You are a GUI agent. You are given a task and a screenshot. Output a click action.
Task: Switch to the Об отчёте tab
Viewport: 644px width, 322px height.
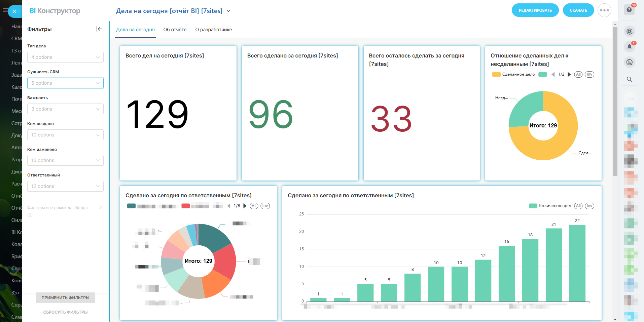click(x=175, y=30)
